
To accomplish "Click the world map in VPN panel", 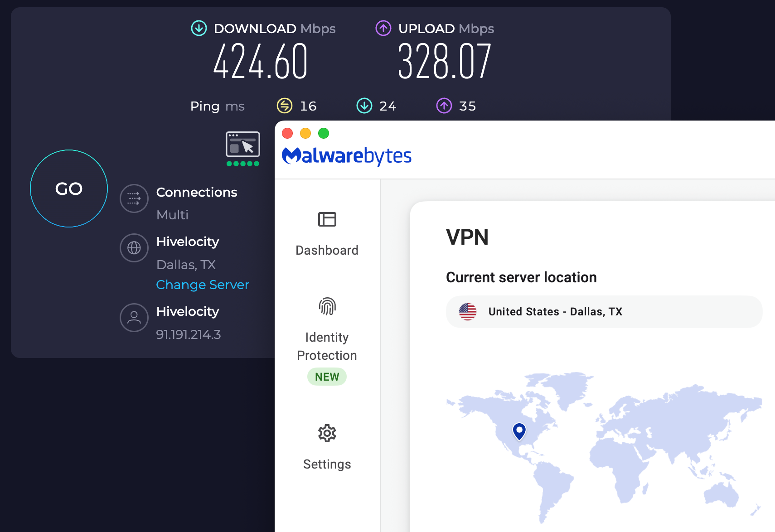I will point(604,448).
